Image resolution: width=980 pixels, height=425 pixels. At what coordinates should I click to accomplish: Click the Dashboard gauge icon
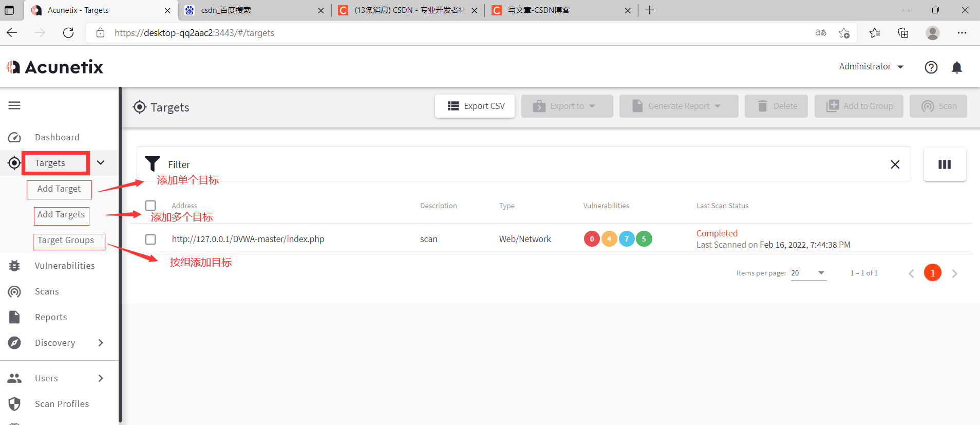[x=14, y=137]
